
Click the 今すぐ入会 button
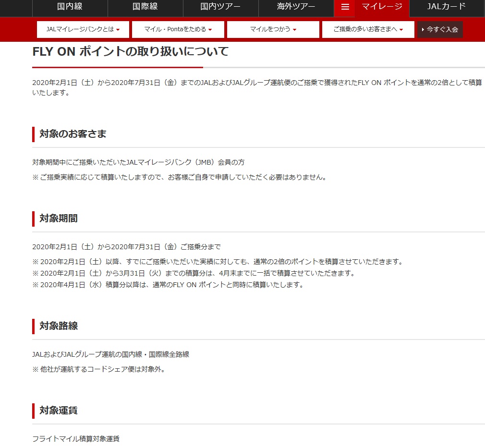440,29
